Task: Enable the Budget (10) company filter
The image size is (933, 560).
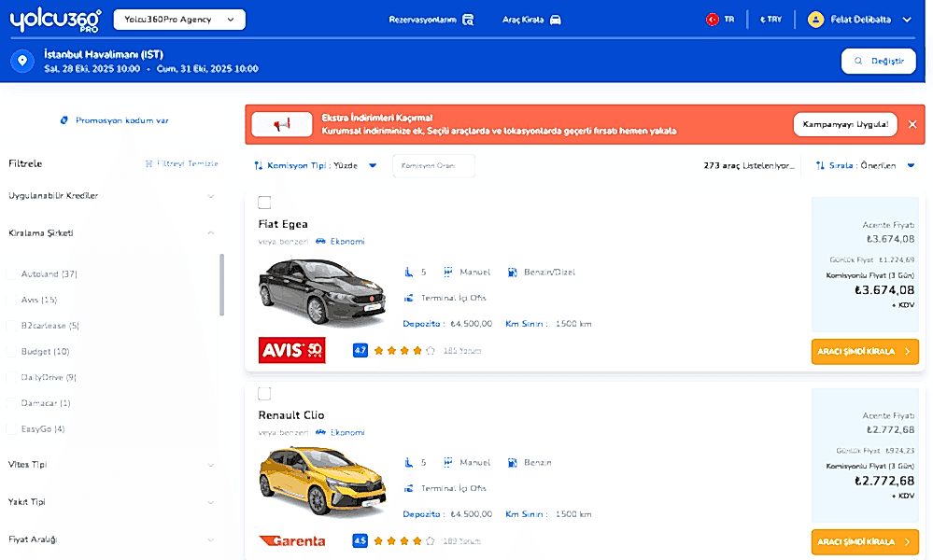Action: tap(11, 351)
